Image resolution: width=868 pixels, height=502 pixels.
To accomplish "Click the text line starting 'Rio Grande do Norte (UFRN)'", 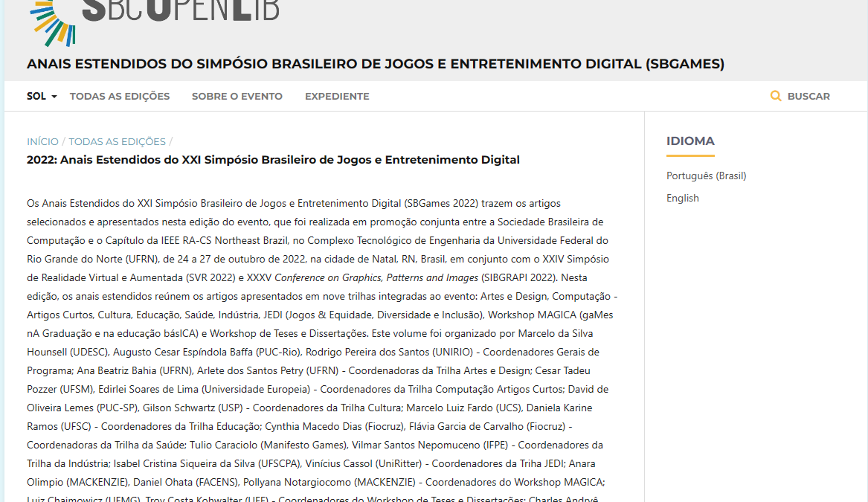I will click(x=318, y=259).
